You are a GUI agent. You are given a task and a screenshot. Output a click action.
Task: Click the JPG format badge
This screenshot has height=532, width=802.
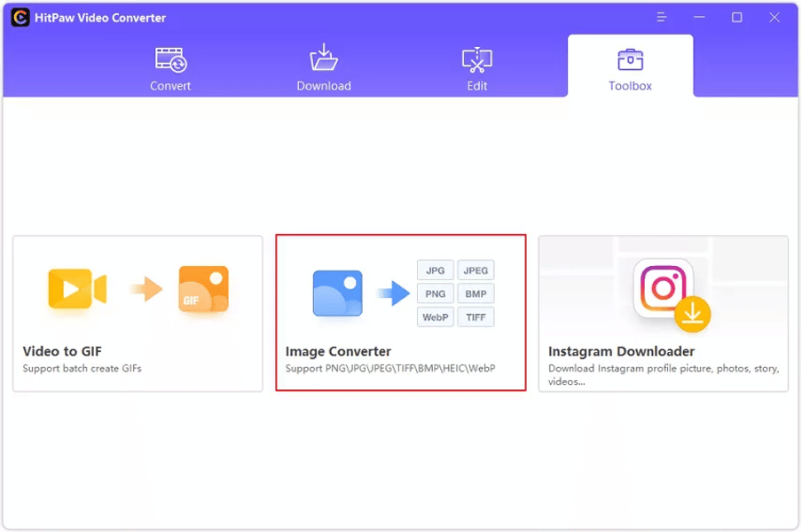(436, 270)
